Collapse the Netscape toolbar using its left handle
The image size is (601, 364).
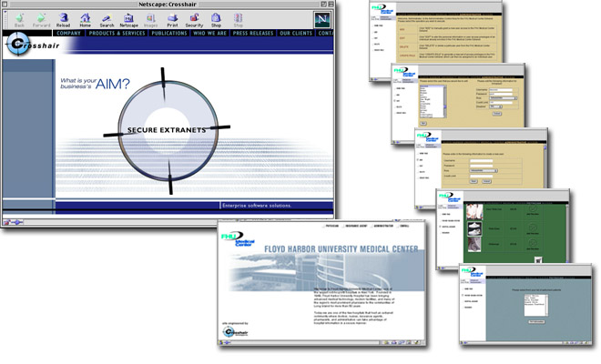5,20
